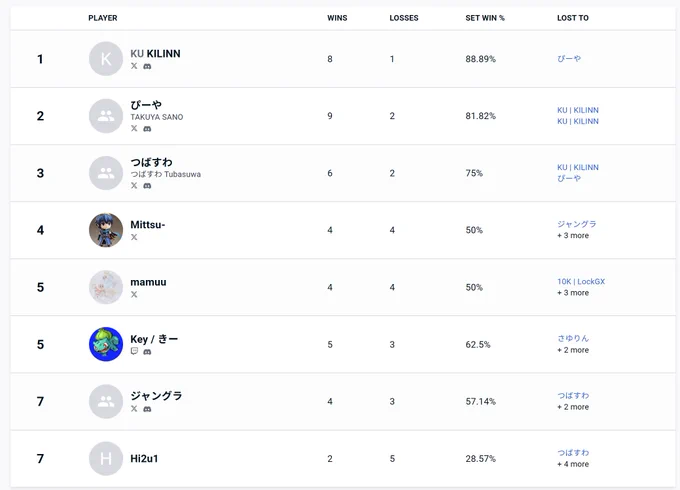Open Key / きー's Discord icon
The height and width of the screenshot is (490, 680).
point(147,352)
